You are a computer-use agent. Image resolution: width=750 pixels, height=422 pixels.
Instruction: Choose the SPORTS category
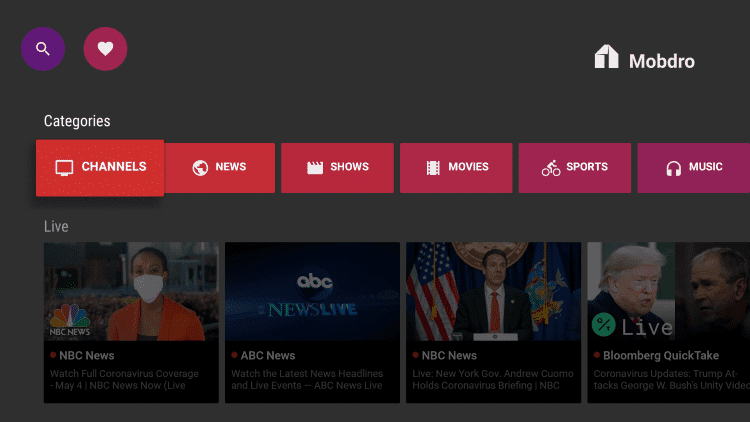[575, 168]
